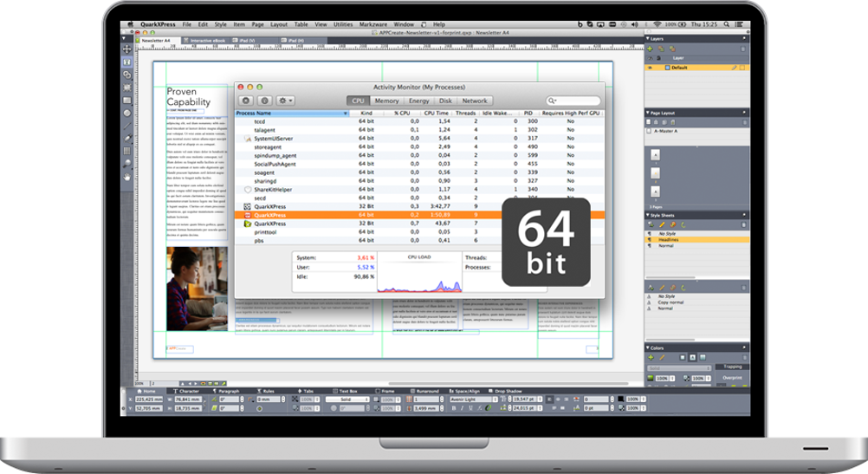Open Solid line style dropdown
Screen dimensions: 868x474
[x=347, y=399]
